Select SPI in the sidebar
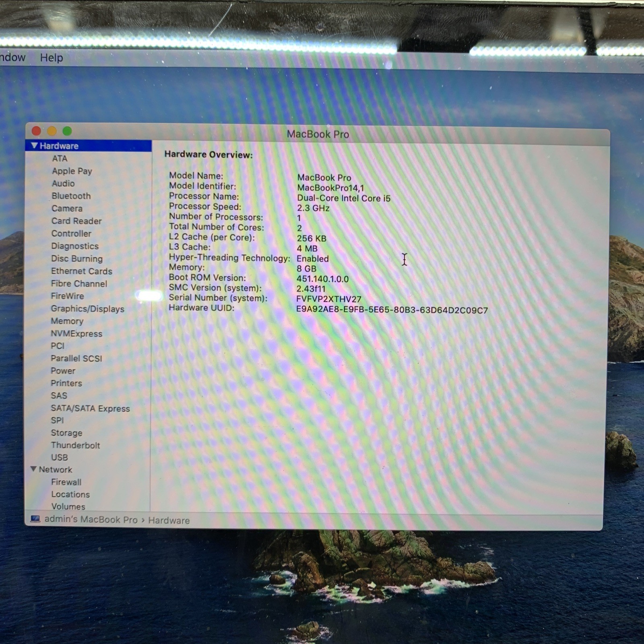Viewport: 644px width, 644px height. click(57, 420)
